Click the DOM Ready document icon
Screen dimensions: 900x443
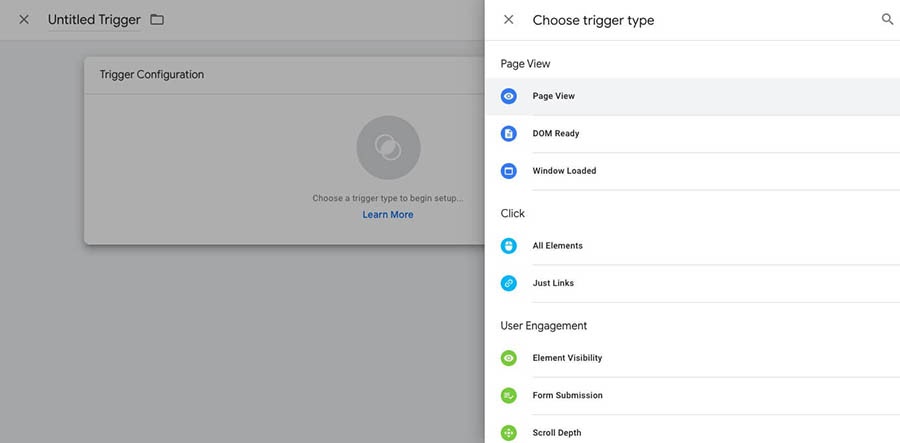[x=509, y=134]
